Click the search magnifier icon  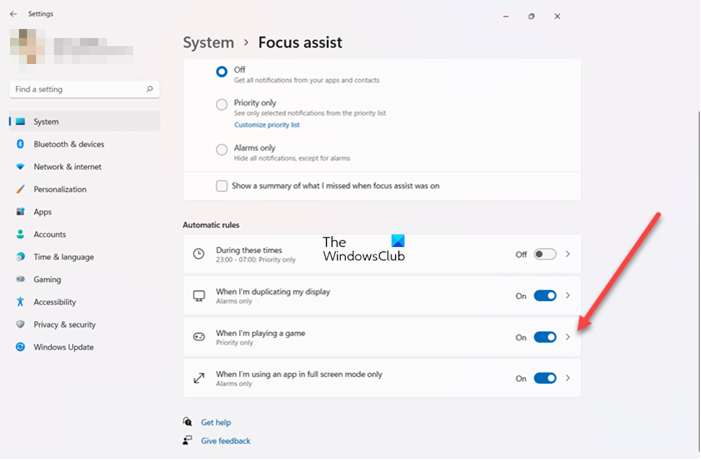click(x=150, y=89)
